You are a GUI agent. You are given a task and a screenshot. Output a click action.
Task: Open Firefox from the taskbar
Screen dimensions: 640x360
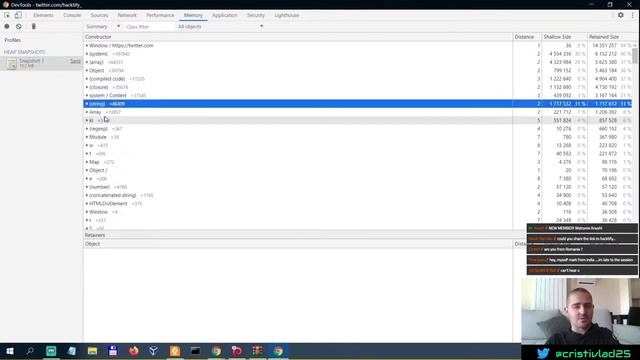pyautogui.click(x=133, y=351)
